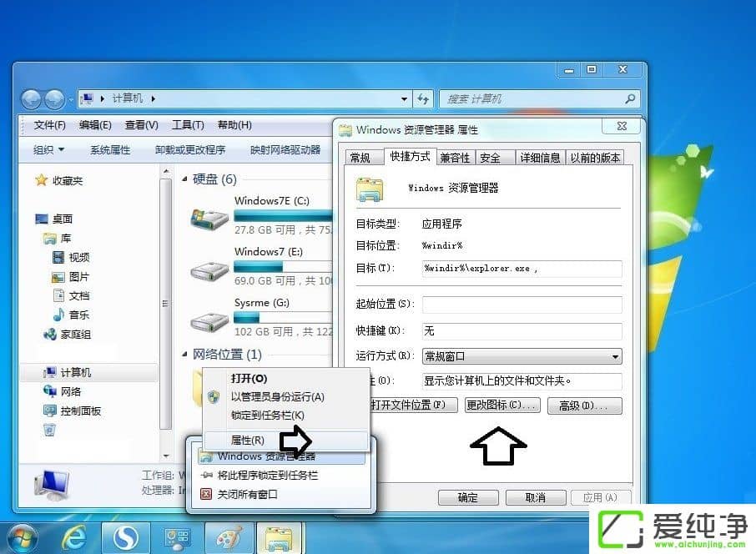
Task: Click the Forward navigation arrow in Explorer
Action: (54, 99)
